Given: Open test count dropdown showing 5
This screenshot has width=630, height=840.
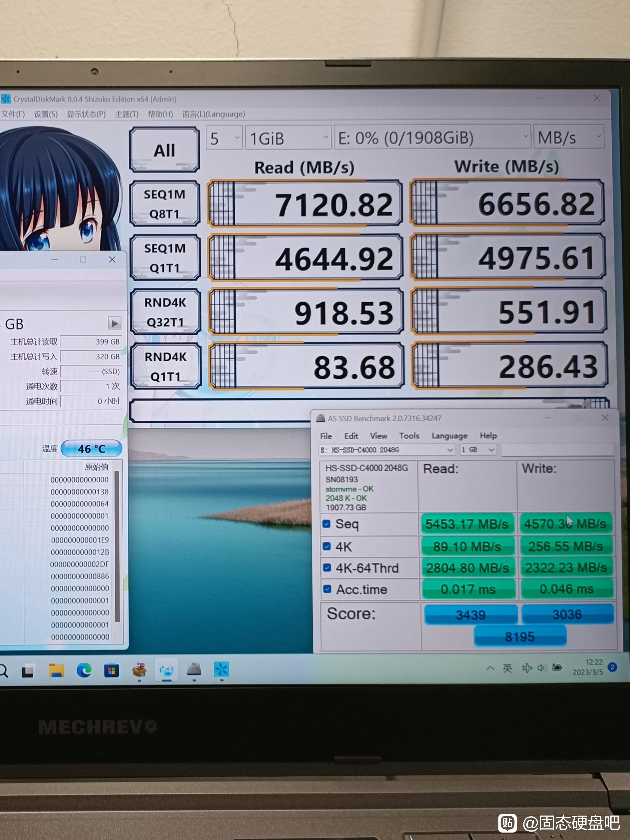Looking at the screenshot, I should (224, 138).
